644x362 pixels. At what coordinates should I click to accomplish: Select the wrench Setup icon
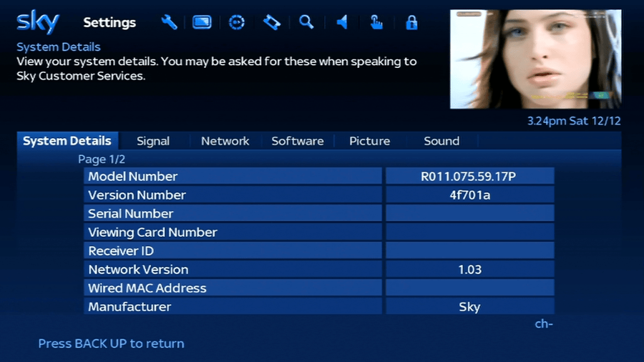[x=168, y=21]
